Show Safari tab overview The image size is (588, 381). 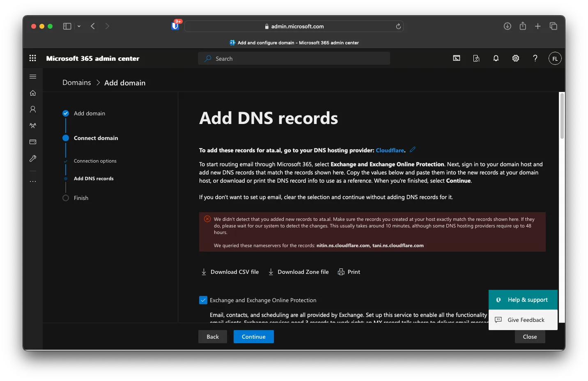[554, 26]
